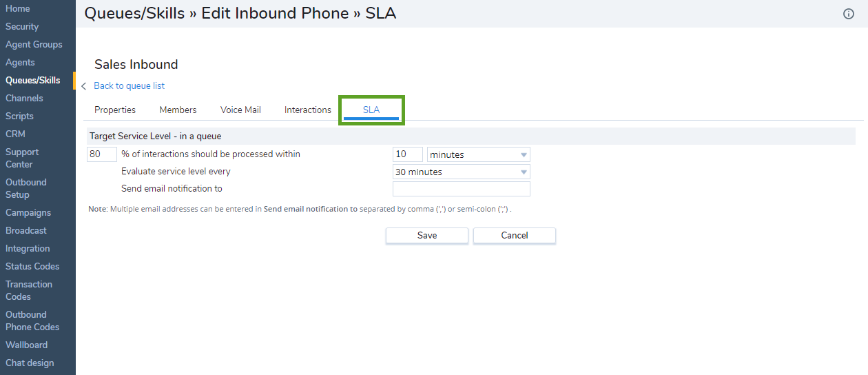Select the Voice Mail tab
The width and height of the screenshot is (868, 375).
click(x=240, y=110)
